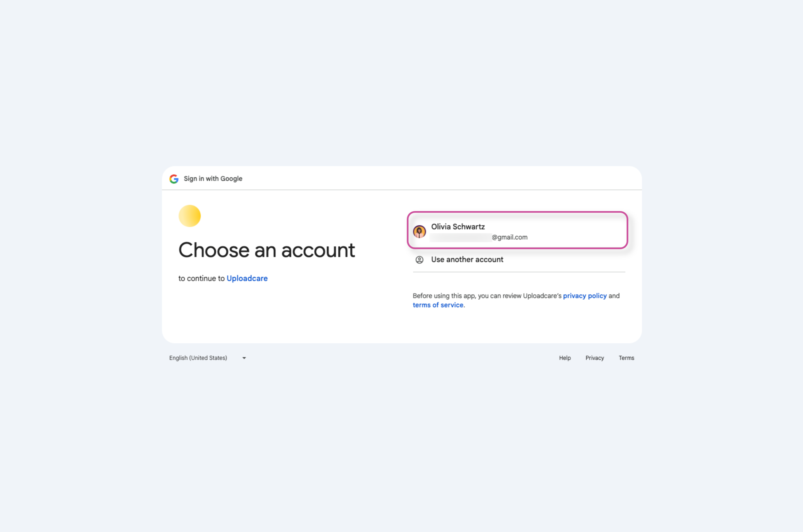The height and width of the screenshot is (532, 803).
Task: Open the Privacy footer link
Action: coord(594,358)
